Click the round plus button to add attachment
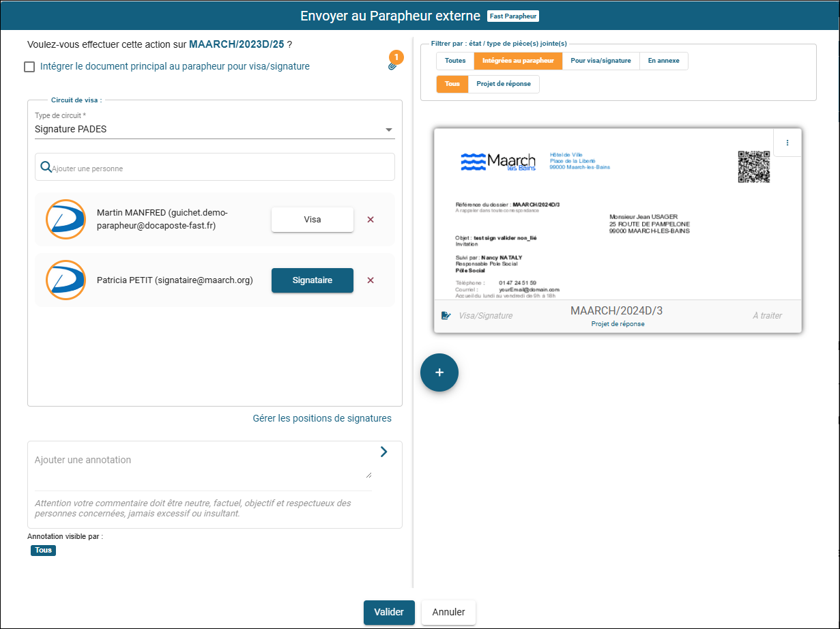840x629 pixels. (x=439, y=372)
